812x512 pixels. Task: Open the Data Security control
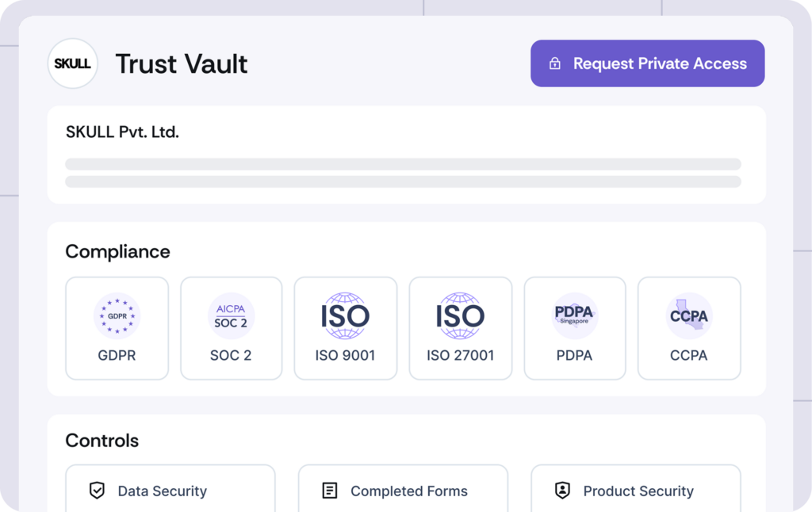[170, 488]
